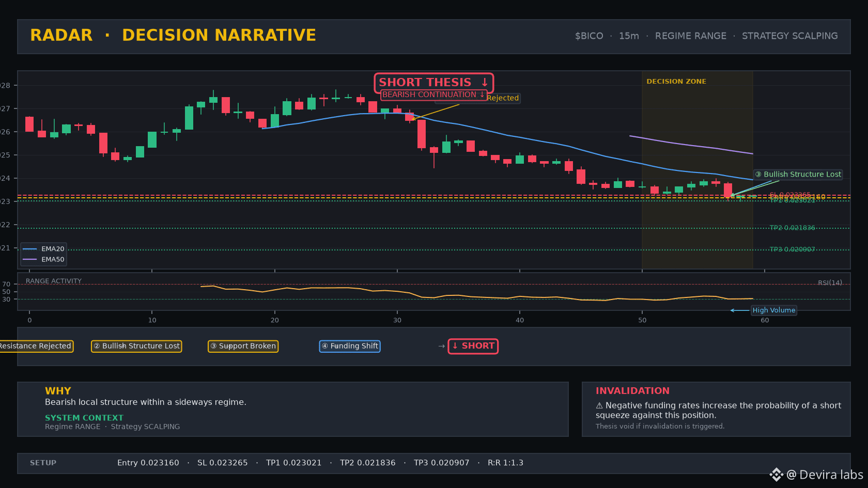Click STRATEGY SCALPING in the header

(x=789, y=36)
